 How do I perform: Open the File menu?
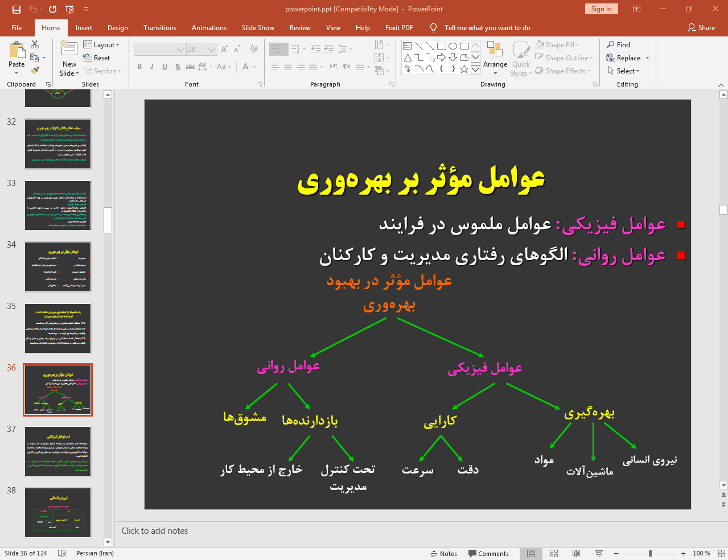click(x=17, y=28)
